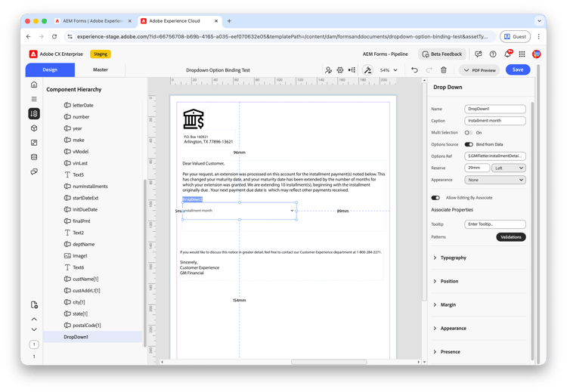Open the notifications bell icon

508,54
